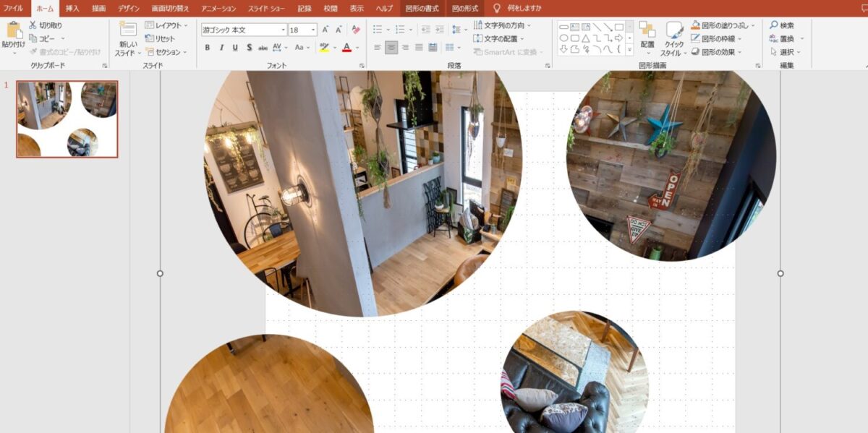Click リセット to reset the slide
This screenshot has width=868, height=433.
click(x=160, y=38)
